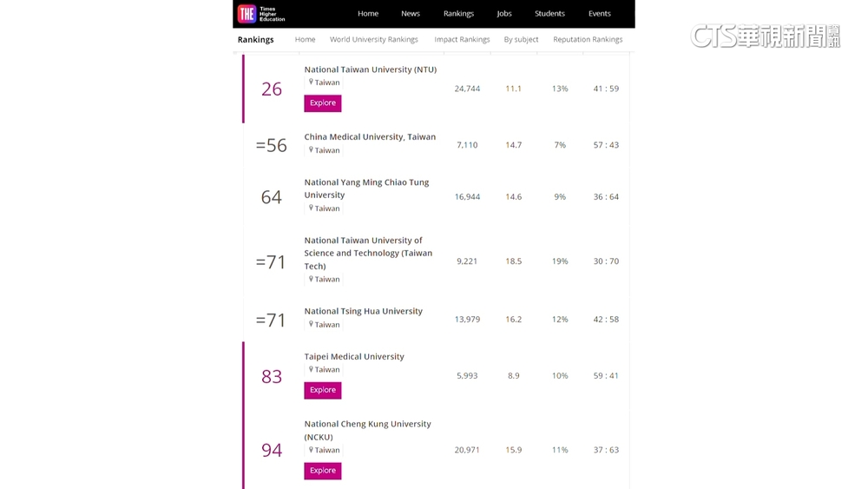Open the Students menu item
The height and width of the screenshot is (489, 868).
(x=549, y=14)
